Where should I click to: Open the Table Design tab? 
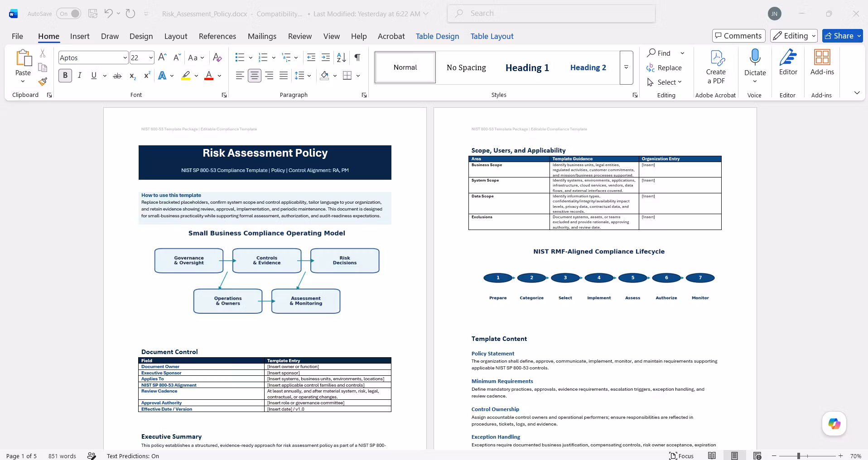tap(437, 36)
